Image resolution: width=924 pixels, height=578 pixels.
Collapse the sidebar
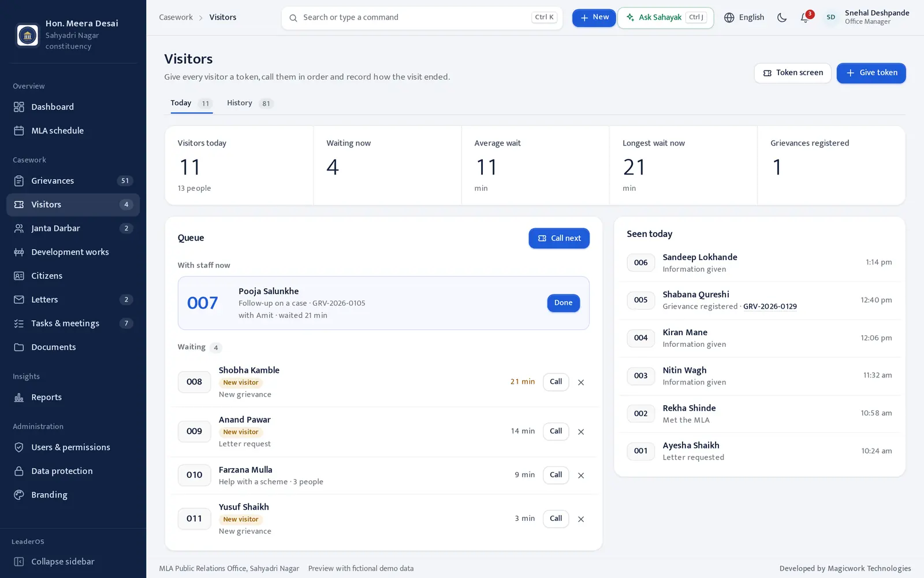click(x=73, y=561)
